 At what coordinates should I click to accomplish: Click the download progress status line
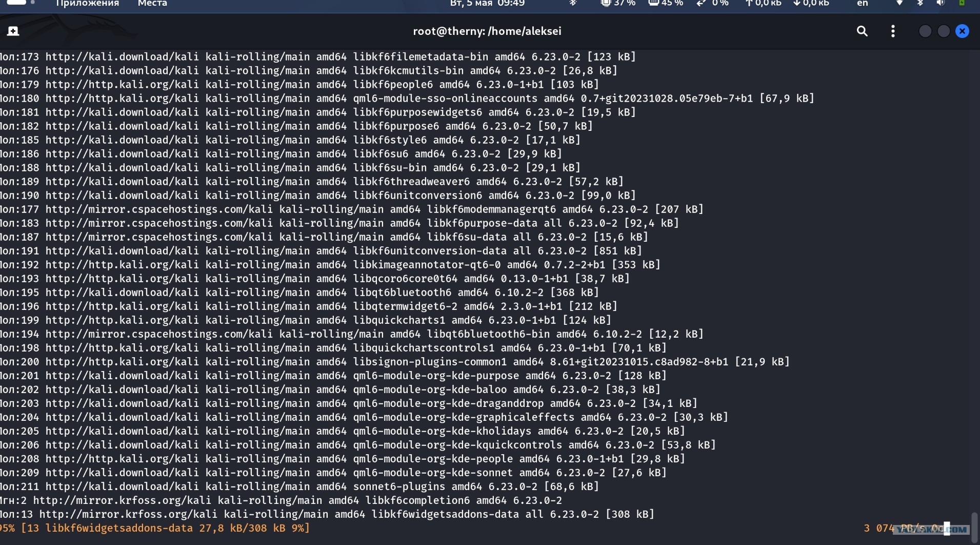pos(155,528)
